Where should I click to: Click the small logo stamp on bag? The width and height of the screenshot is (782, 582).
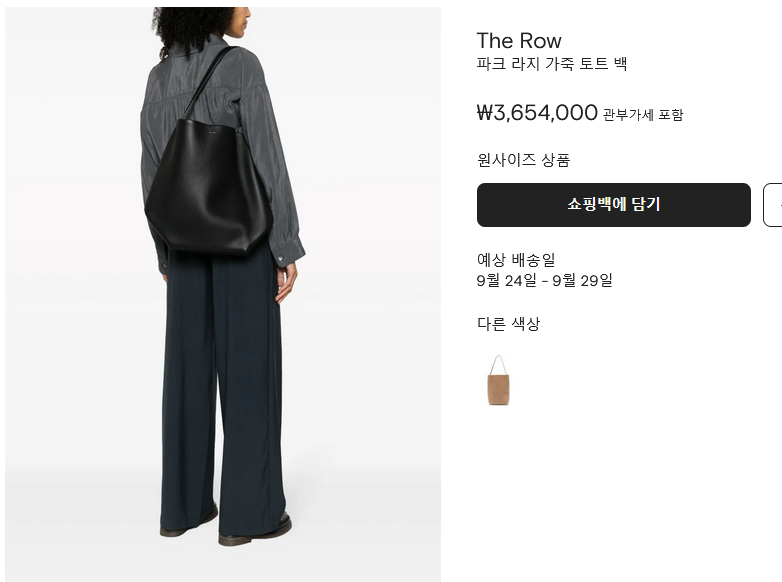(213, 133)
